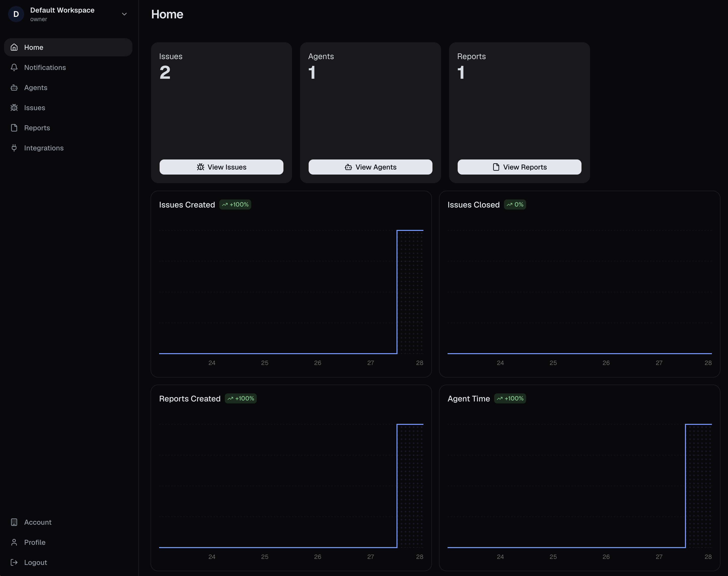Click the Issues Closed chart title
This screenshot has width=728, height=576.
[x=474, y=205]
